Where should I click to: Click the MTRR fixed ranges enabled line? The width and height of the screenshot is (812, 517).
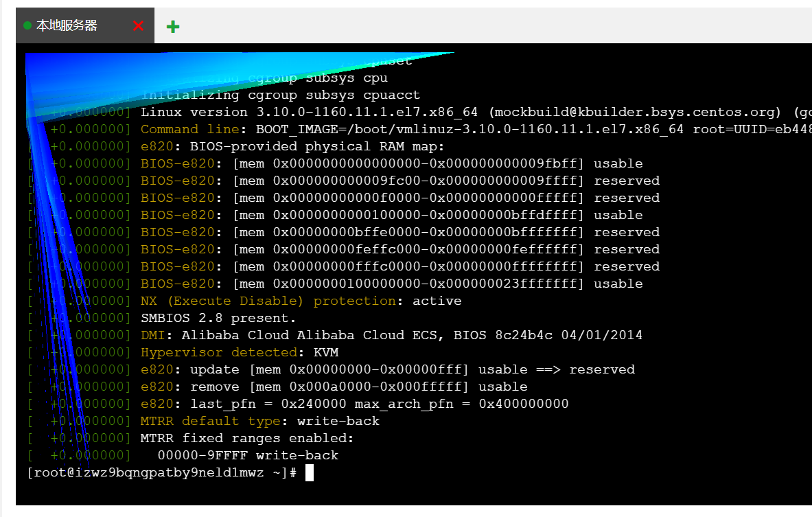[x=247, y=438]
